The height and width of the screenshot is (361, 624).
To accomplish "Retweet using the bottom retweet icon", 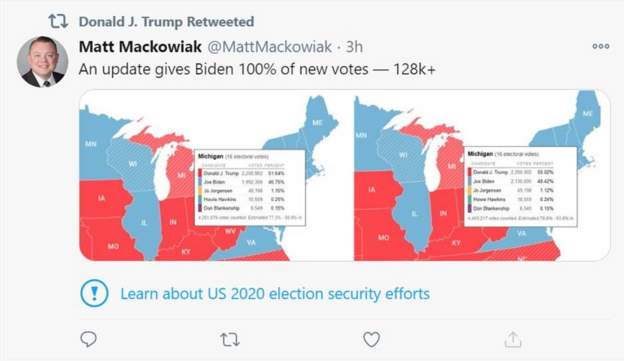I will click(x=230, y=340).
